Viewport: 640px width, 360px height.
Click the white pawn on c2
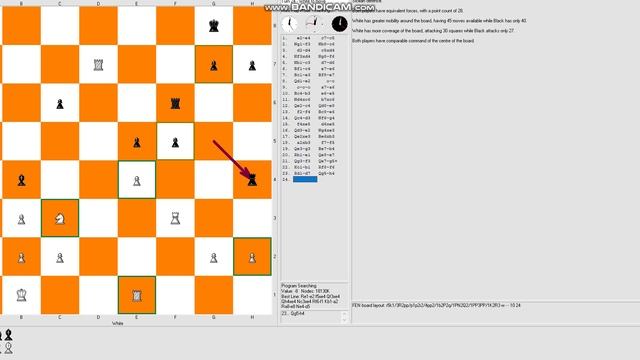tap(60, 258)
